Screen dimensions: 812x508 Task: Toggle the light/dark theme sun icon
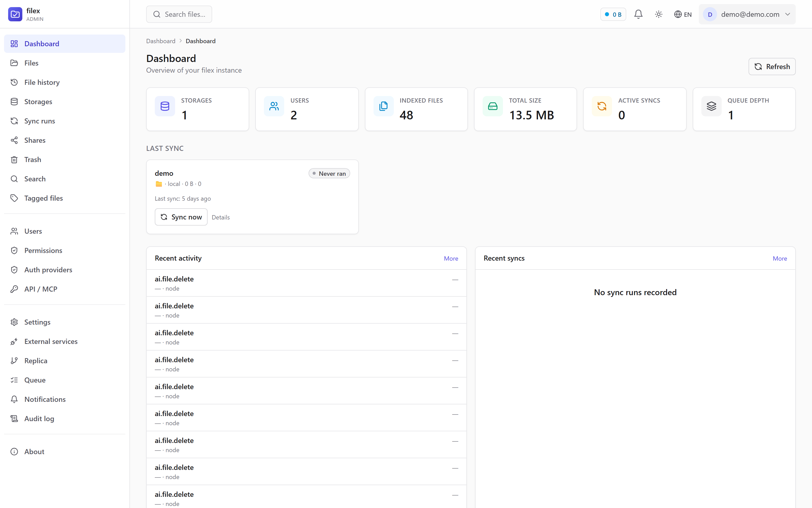[x=659, y=14]
